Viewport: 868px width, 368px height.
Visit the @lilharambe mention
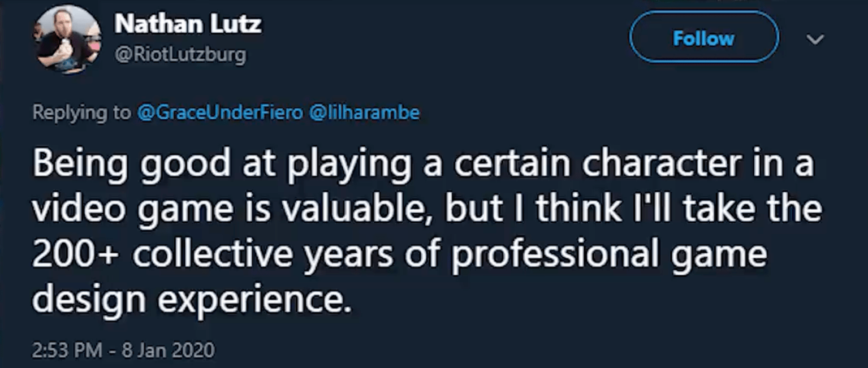click(365, 113)
